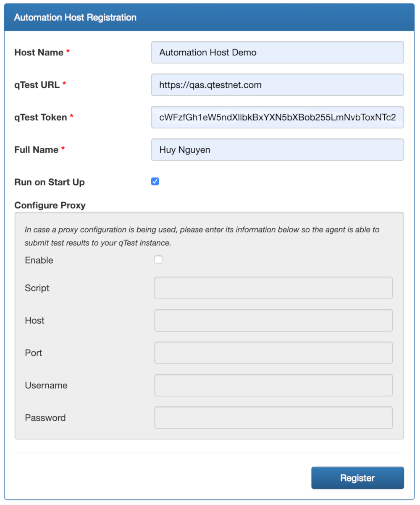Click inside the proxy Script field
The image size is (420, 505).
(273, 288)
